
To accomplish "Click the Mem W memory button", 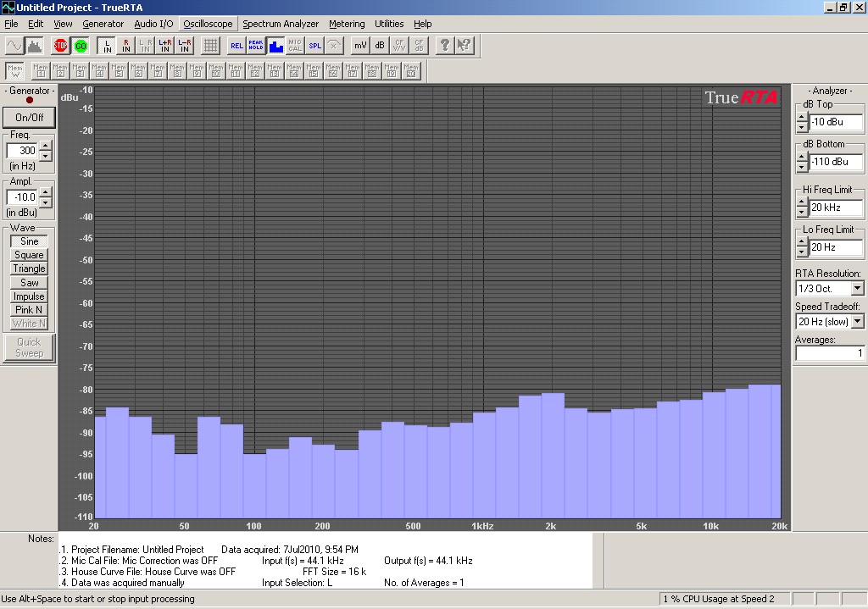I will [14, 70].
